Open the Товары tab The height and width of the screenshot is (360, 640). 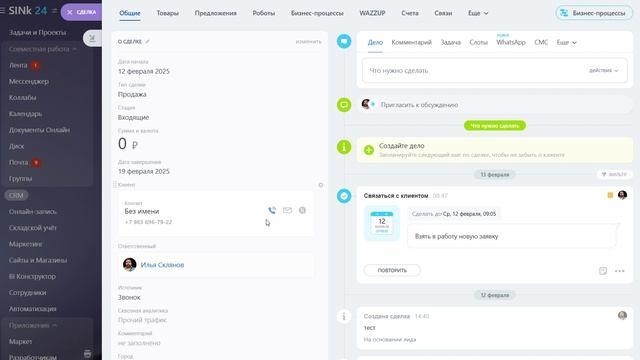(x=167, y=13)
